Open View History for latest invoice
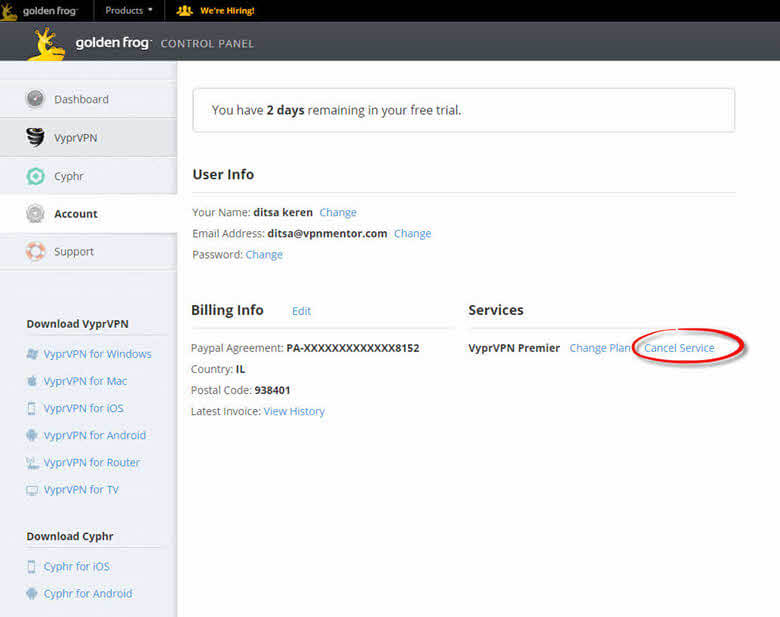This screenshot has height=617, width=780. 294,411
